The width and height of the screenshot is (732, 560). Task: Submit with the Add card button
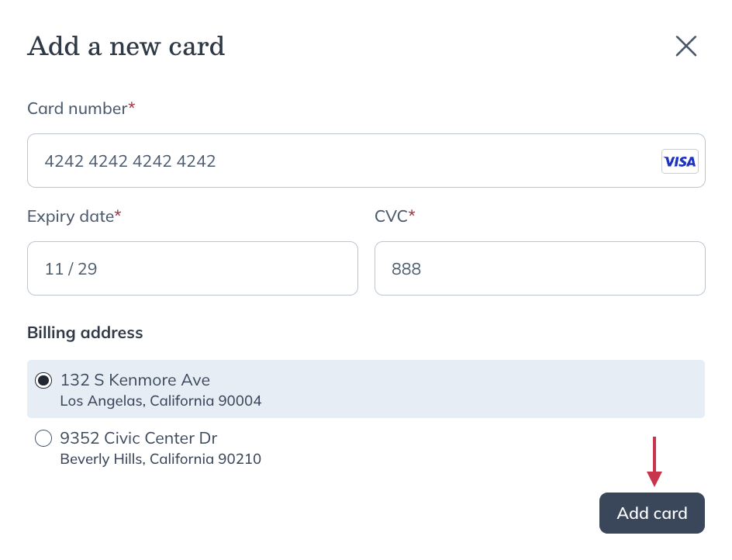click(651, 513)
